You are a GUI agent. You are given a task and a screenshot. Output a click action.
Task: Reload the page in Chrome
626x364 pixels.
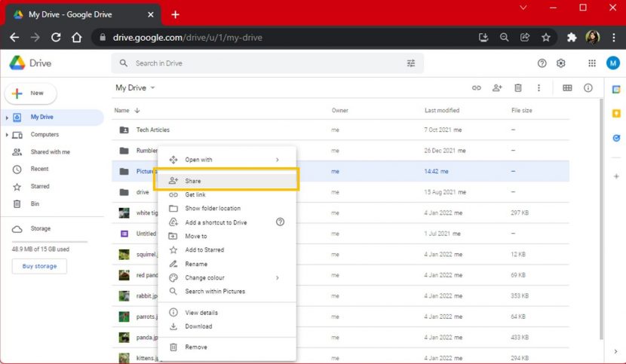tap(56, 38)
